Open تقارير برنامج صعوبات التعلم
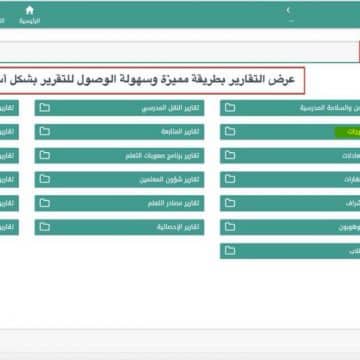Image resolution: width=360 pixels, height=360 pixels. pos(119,156)
